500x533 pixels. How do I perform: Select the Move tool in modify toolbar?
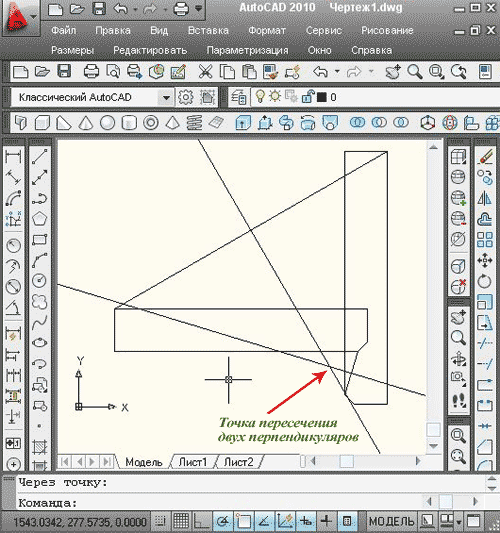pyautogui.click(x=485, y=260)
